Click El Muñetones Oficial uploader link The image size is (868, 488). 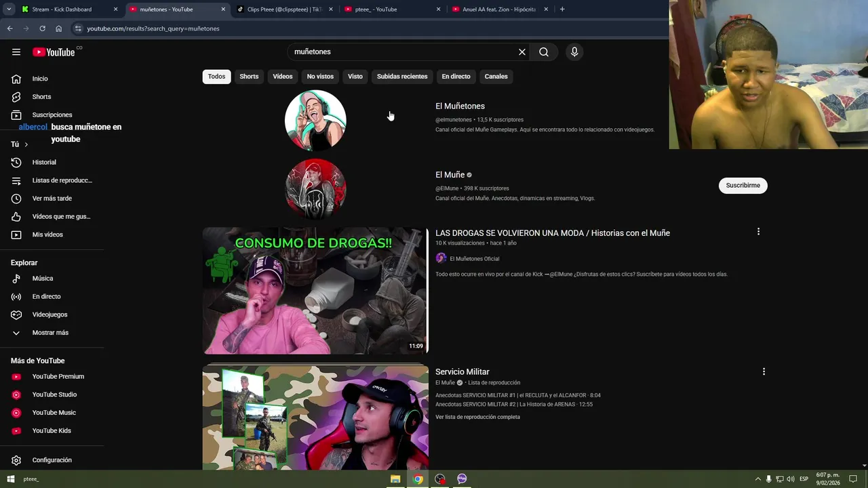tap(474, 259)
